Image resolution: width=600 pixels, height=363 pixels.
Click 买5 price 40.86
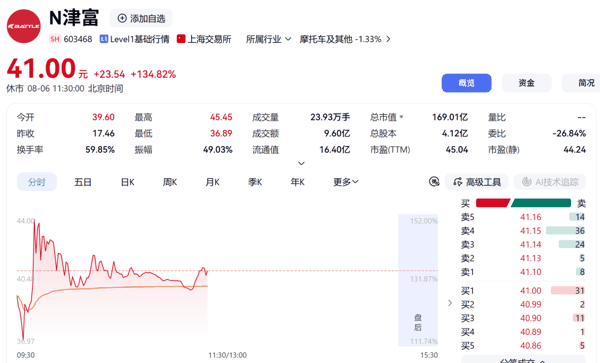(531, 346)
